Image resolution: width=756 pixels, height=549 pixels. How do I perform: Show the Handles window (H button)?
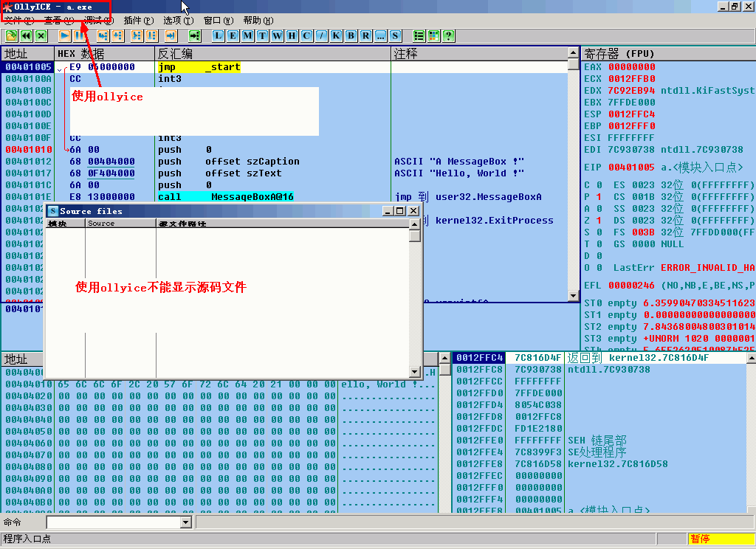292,35
